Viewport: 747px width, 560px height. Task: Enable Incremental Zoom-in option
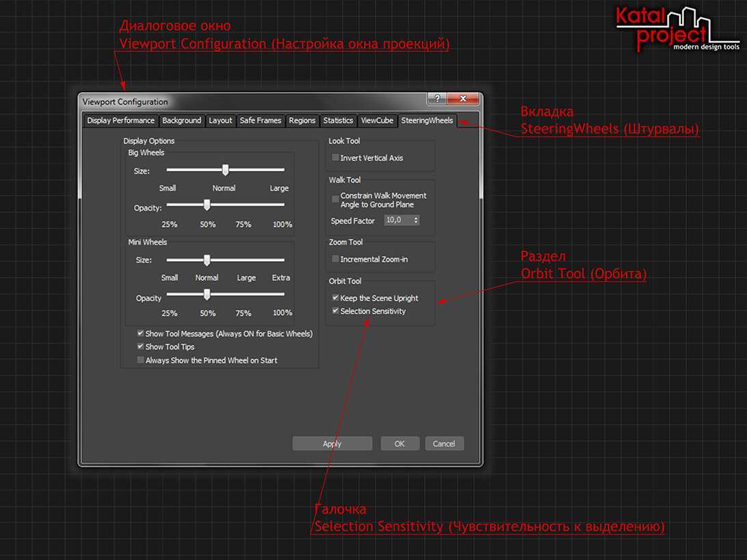[335, 259]
